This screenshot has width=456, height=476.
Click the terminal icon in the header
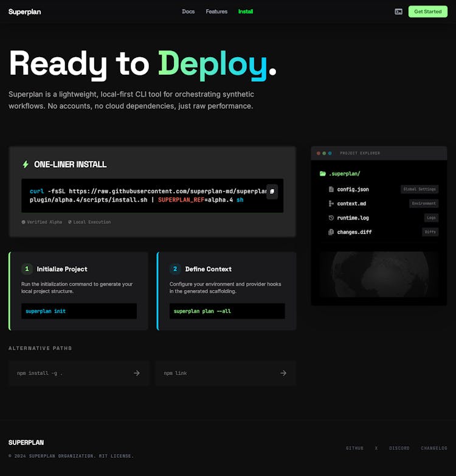(398, 12)
